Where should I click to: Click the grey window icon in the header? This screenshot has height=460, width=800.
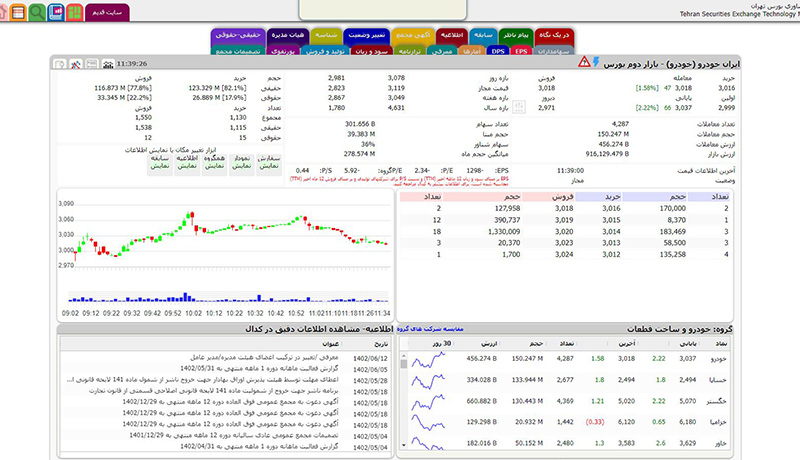pos(91,64)
